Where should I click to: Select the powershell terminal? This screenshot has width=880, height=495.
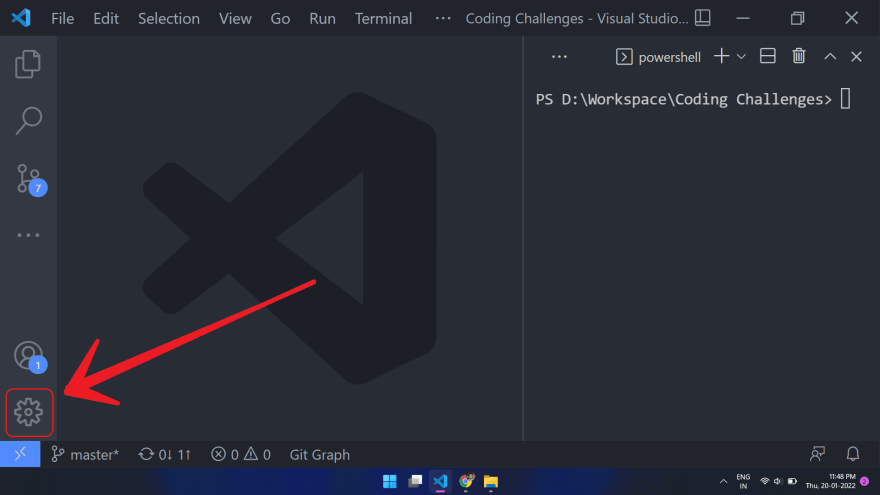[x=658, y=57]
